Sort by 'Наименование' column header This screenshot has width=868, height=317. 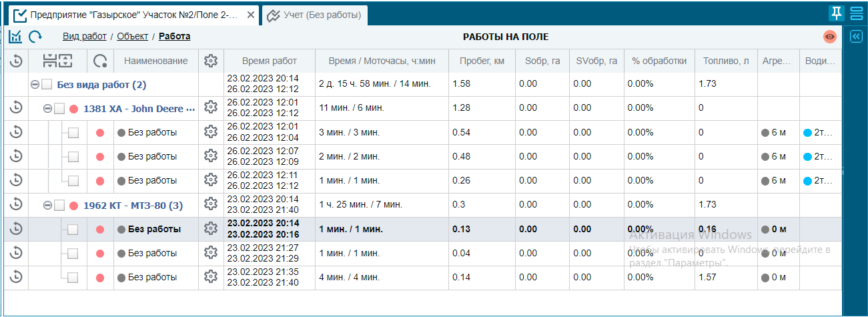click(156, 61)
